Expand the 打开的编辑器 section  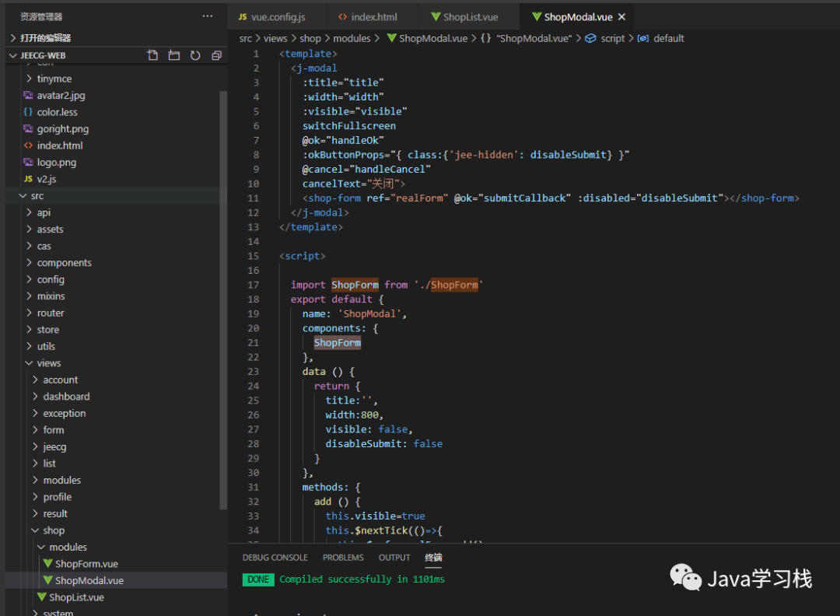click(x=116, y=38)
